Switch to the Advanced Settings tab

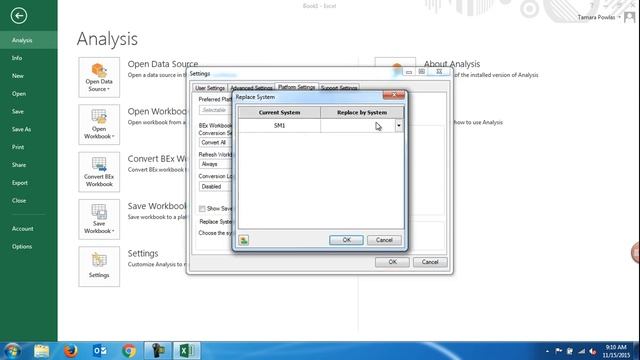pos(251,88)
